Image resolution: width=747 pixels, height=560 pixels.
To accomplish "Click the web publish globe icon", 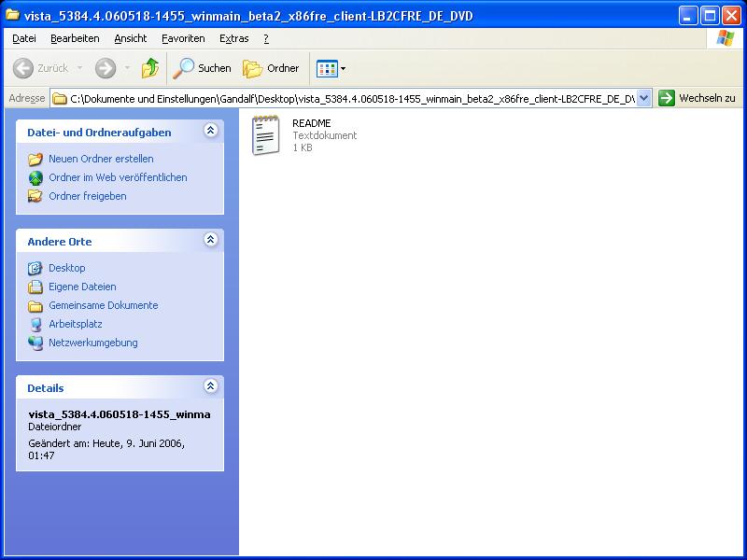I will pos(35,177).
